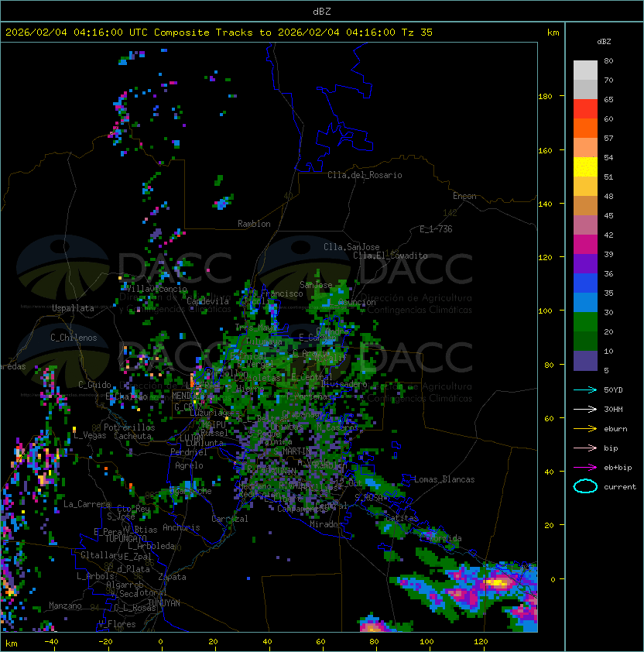Click the legend label 'eburn'

615,429
